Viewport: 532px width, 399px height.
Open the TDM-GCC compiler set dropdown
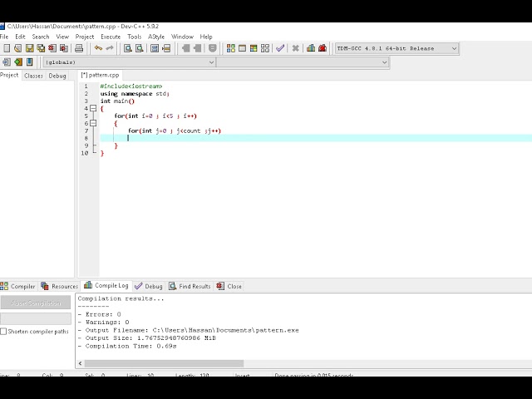(x=397, y=48)
